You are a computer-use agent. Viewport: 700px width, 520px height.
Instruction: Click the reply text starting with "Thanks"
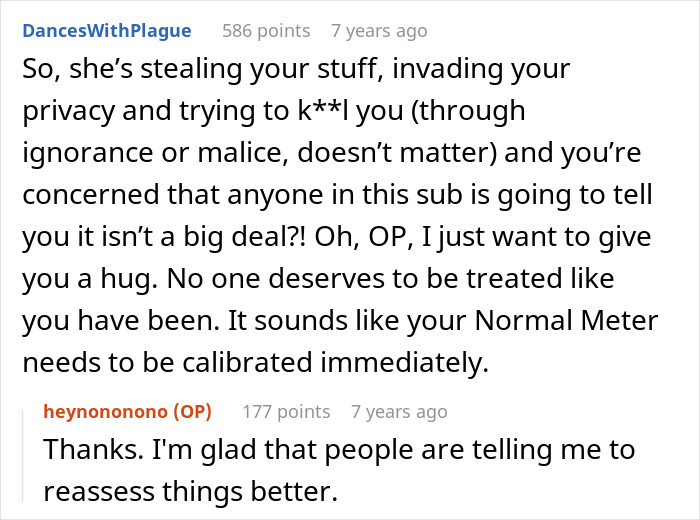340,449
